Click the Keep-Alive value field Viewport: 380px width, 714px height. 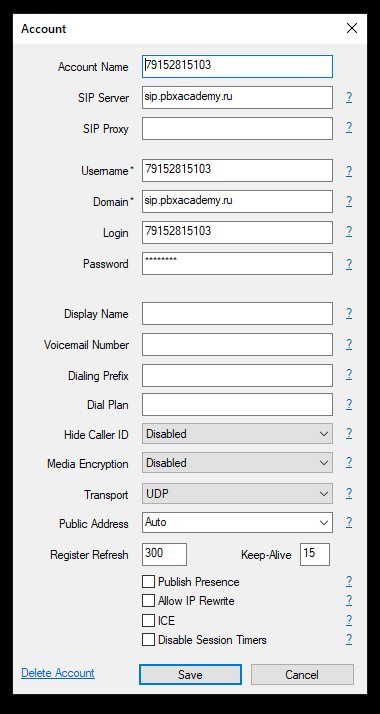tap(315, 554)
